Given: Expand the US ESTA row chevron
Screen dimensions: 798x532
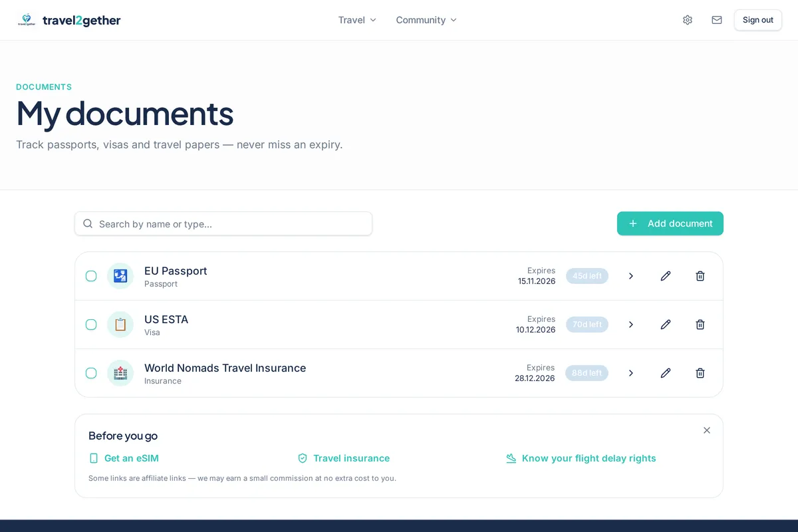Looking at the screenshot, I should click(631, 325).
